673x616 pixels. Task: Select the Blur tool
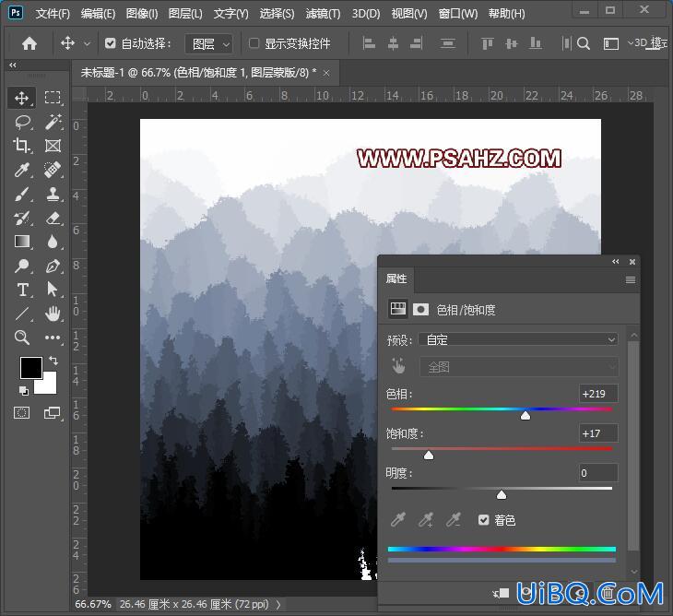pos(53,242)
